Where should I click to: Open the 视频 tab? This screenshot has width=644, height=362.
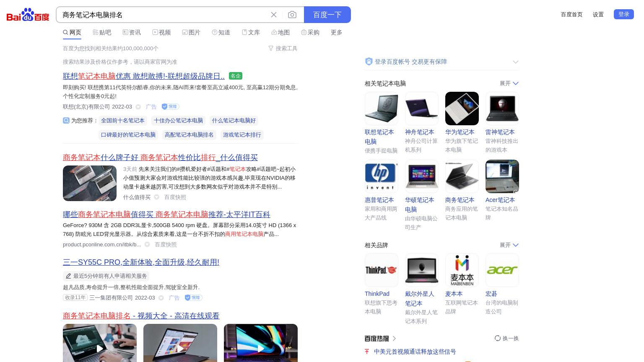pos(161,32)
